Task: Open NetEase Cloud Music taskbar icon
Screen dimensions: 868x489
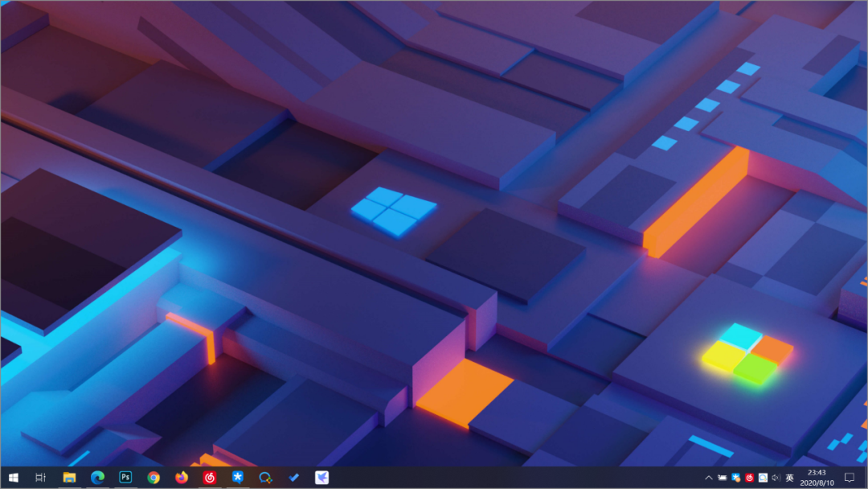Action: [209, 478]
